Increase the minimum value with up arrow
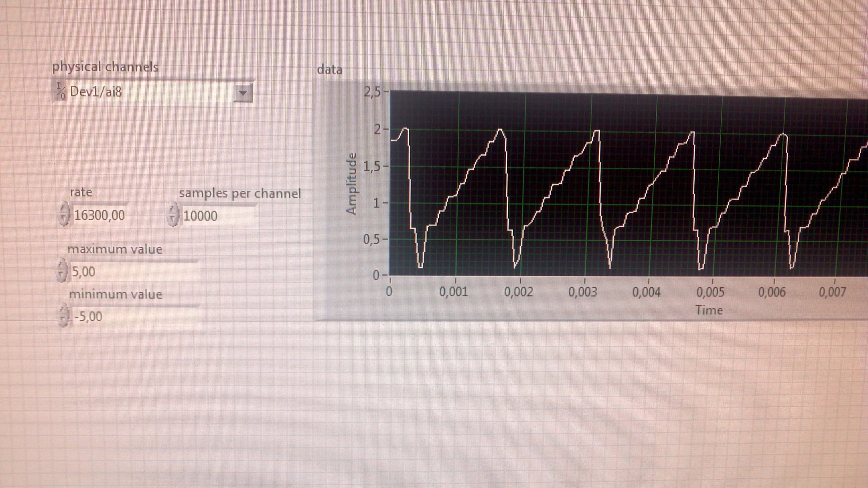The image size is (868, 488). click(x=63, y=311)
